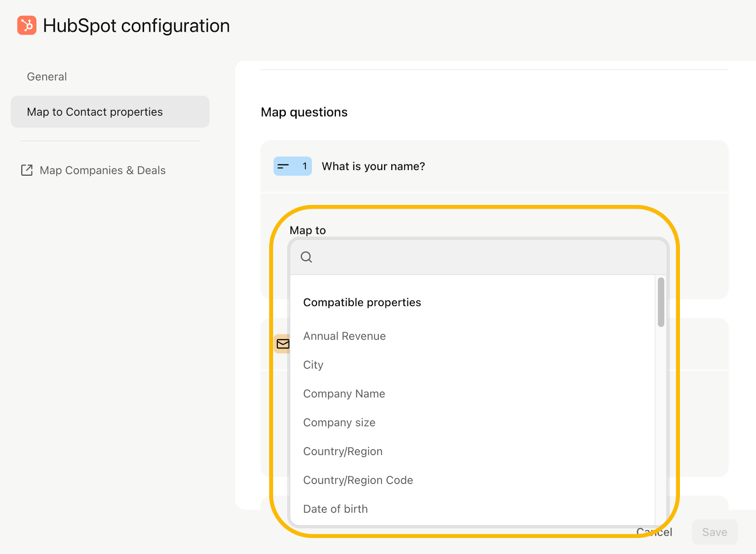The height and width of the screenshot is (554, 756).
Task: Choose City property from list
Action: pos(313,365)
